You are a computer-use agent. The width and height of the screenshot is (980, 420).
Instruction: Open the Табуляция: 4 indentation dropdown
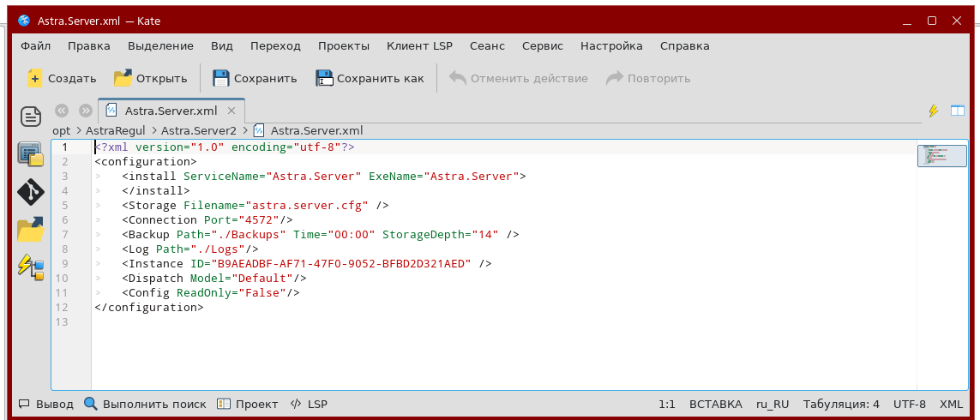(x=840, y=404)
